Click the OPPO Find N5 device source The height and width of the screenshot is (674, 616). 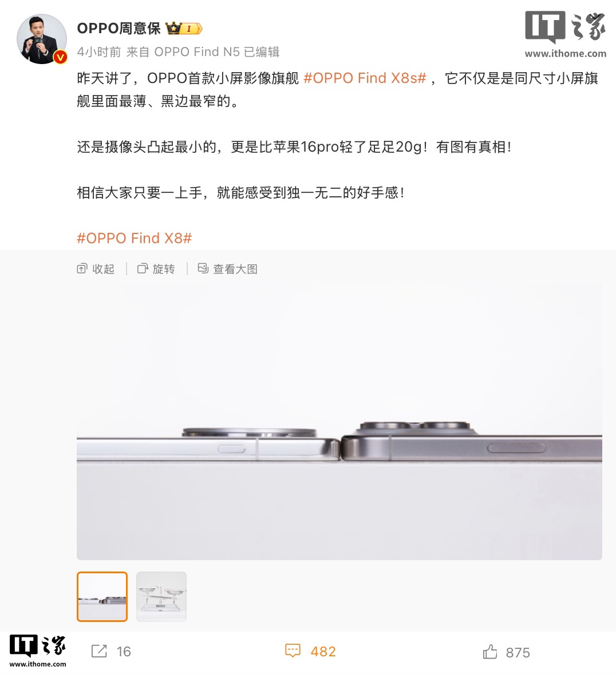point(197,52)
